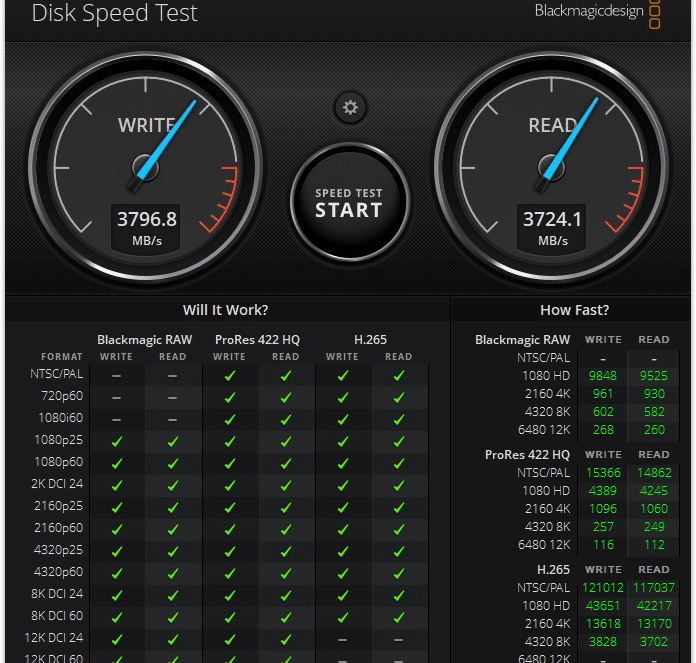
Task: Click H.265 NTSC/PAL read value 117037
Action: tap(654, 588)
